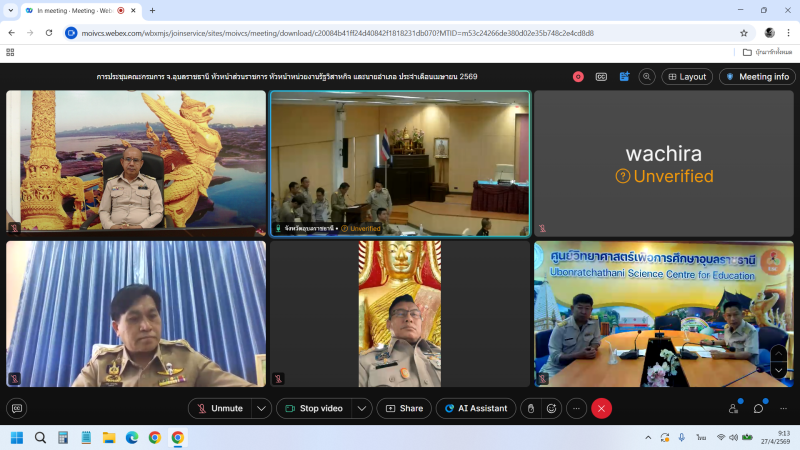The image size is (800, 450).
Task: Toggle the captions button at bottom left
Action: coord(16,408)
